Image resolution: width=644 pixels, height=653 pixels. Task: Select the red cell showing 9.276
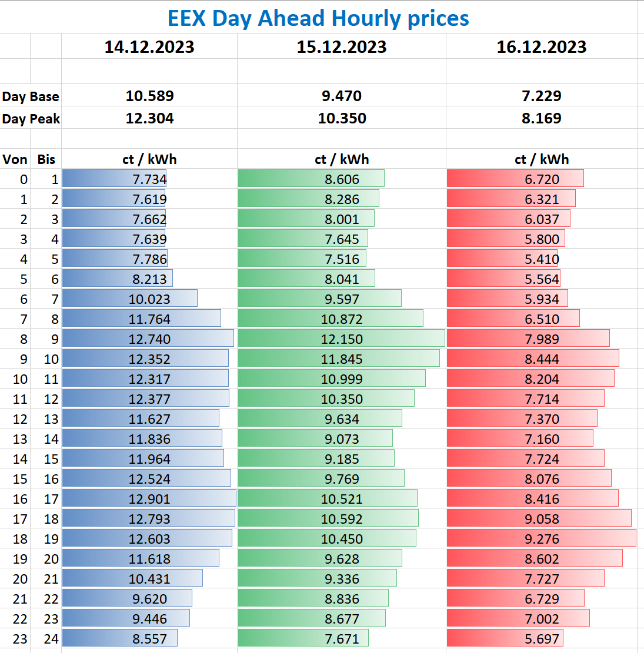[542, 538]
